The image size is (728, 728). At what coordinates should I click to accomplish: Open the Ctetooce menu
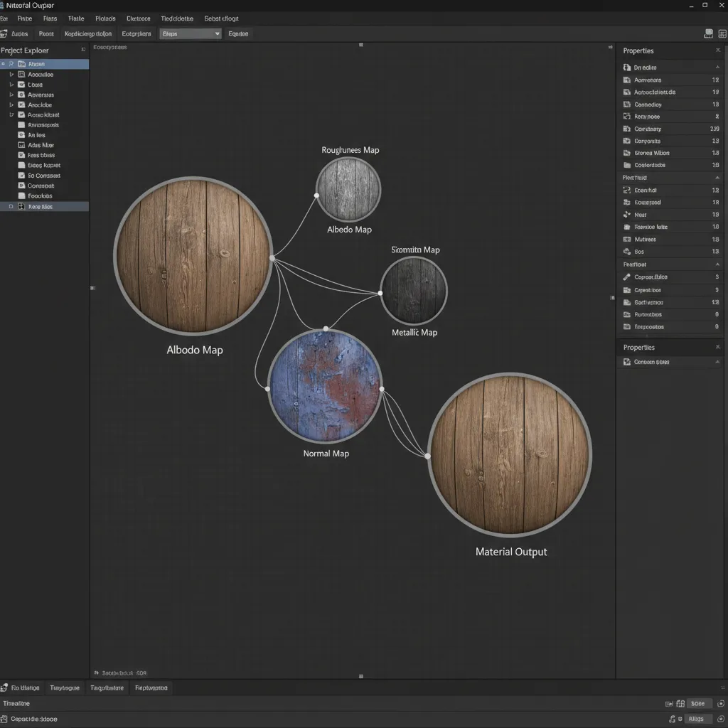click(139, 18)
